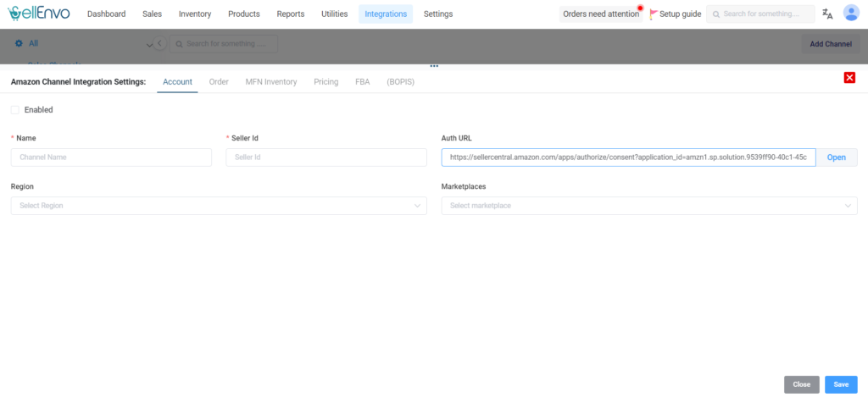
Task: Click the Orders need attention notification
Action: 601,14
